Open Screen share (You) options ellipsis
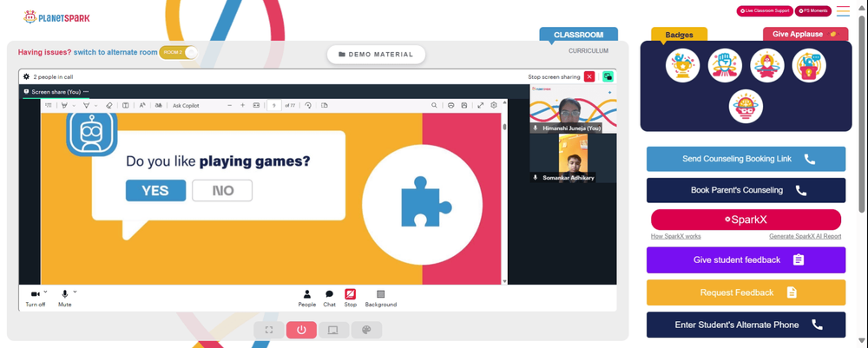Viewport: 868px width, 348px height. click(x=86, y=92)
